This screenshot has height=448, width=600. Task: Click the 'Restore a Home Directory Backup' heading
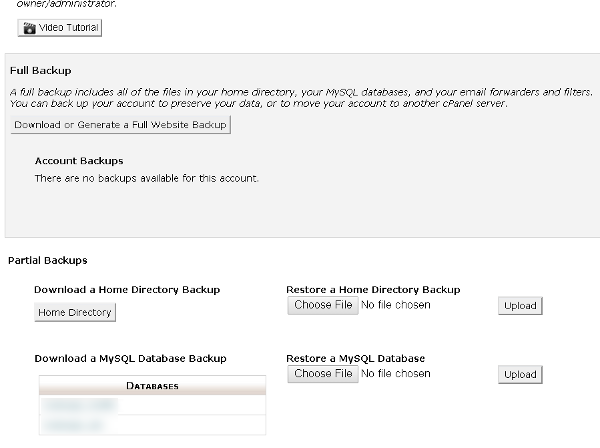(x=373, y=289)
